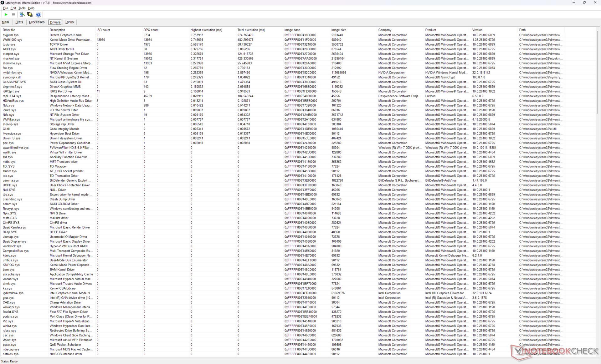Sort drivers by the Driver file column header
601x364 pixels.
pos(9,30)
